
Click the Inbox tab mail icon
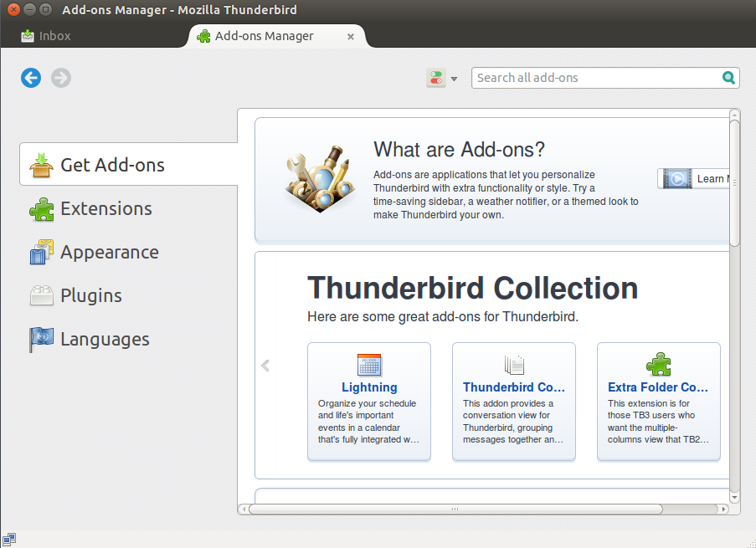pyautogui.click(x=28, y=36)
